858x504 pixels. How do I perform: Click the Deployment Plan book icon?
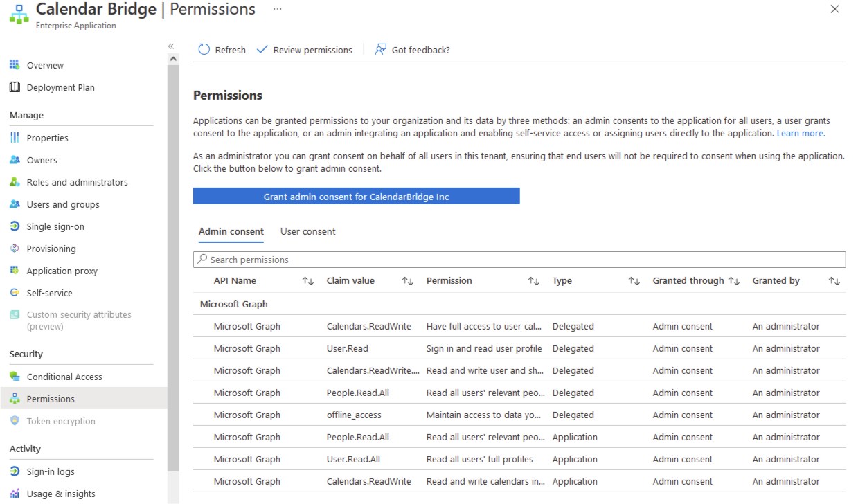point(15,87)
